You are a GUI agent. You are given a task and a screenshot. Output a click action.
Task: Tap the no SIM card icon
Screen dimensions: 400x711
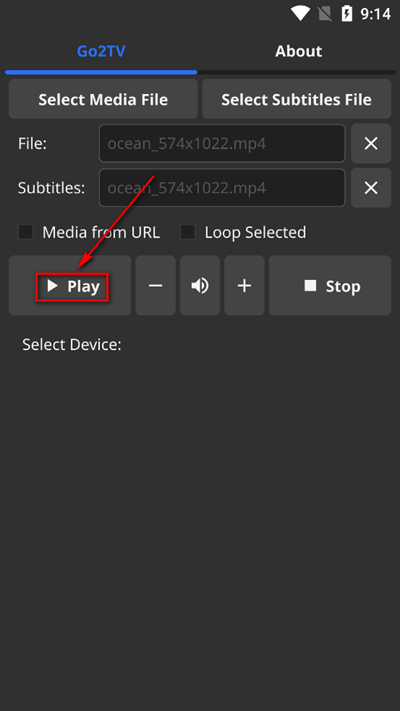(x=325, y=14)
